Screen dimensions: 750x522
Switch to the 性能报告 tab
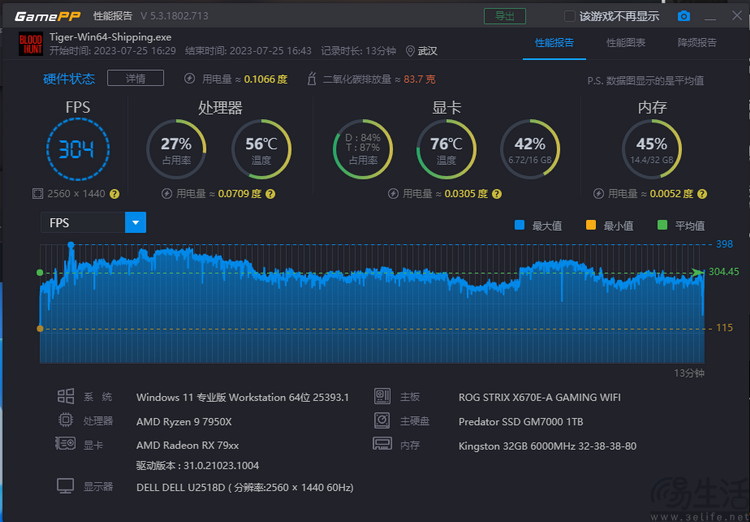[x=554, y=43]
